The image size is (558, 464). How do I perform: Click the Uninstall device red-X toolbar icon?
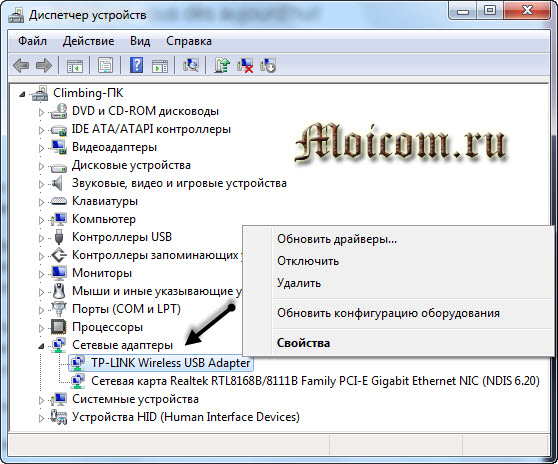pos(245,66)
